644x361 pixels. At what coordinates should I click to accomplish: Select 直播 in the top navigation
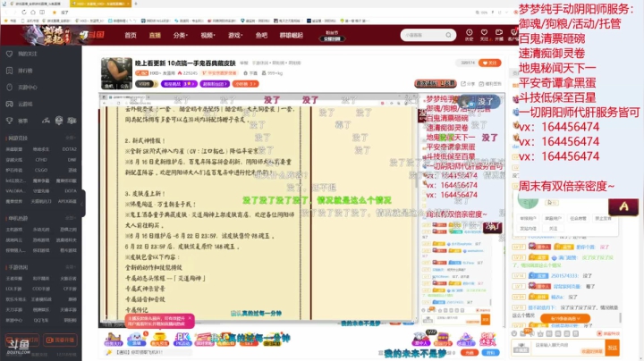[155, 35]
